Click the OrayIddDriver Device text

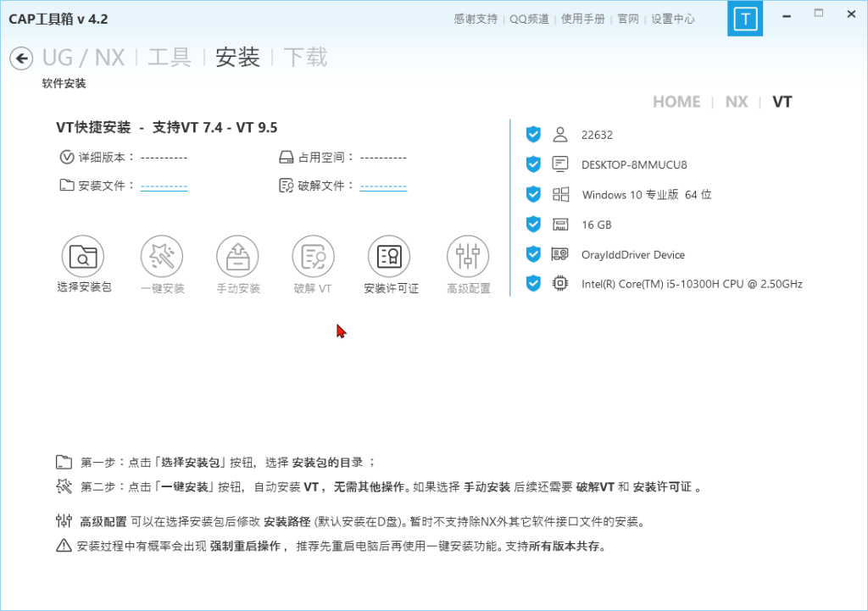632,254
